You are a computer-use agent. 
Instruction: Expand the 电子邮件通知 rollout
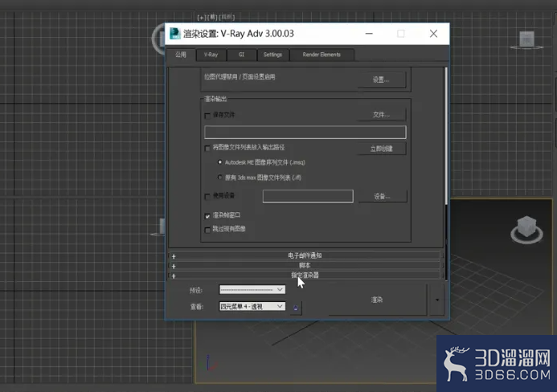click(305, 255)
